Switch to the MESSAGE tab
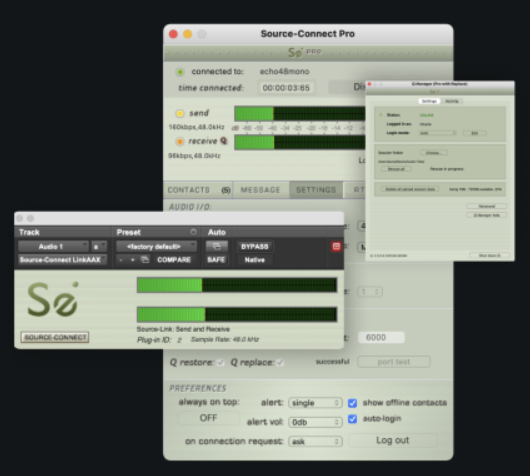Viewport: 530px width, 476px height. tap(261, 190)
